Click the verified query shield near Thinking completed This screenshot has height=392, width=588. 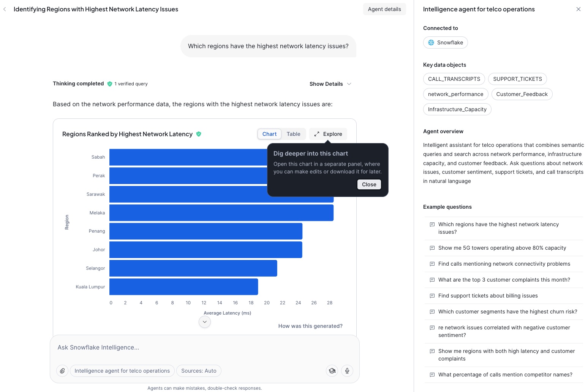(110, 84)
